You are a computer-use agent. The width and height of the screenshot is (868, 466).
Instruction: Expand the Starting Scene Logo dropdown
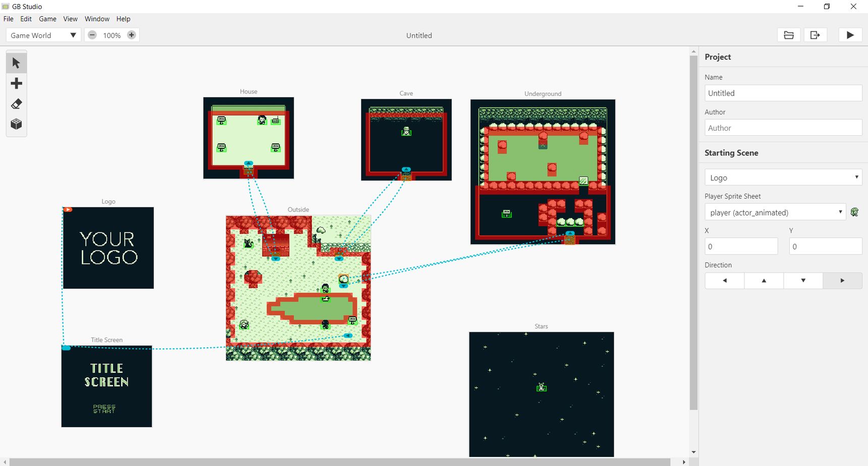[783, 177]
